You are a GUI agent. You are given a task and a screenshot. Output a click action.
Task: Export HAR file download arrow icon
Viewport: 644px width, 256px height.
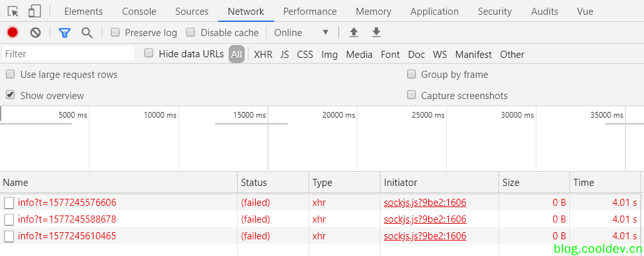point(376,32)
